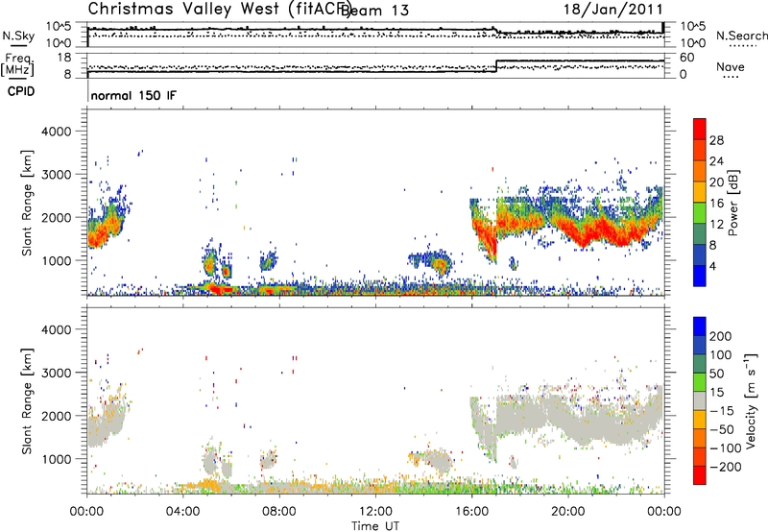Click the 08:00 time axis label
The width and height of the screenshot is (768, 532).
pos(279,512)
